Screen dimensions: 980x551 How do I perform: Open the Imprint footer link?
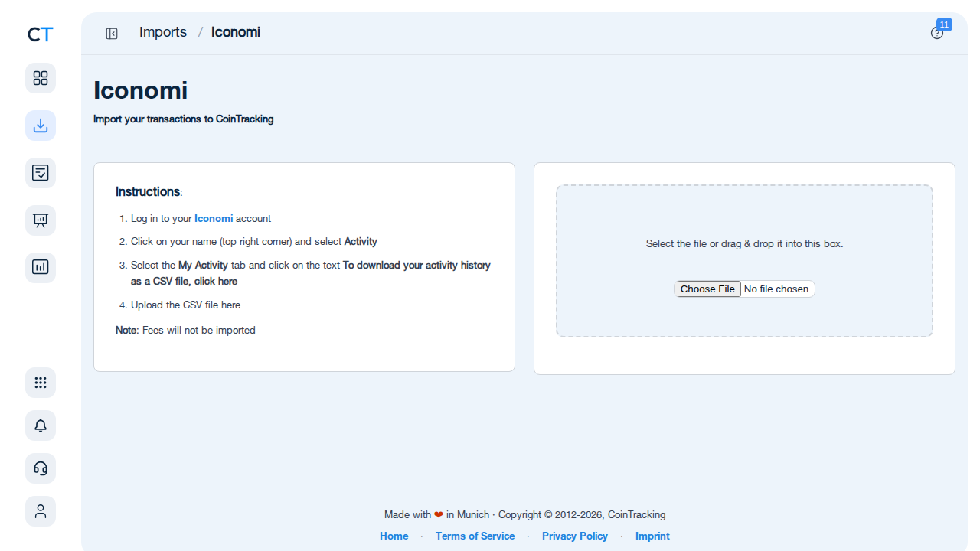[652, 536]
